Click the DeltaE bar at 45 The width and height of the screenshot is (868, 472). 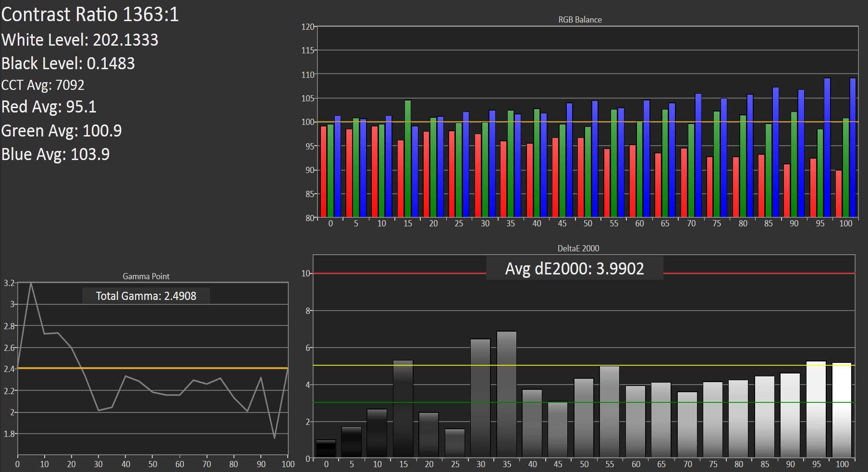(x=558, y=429)
